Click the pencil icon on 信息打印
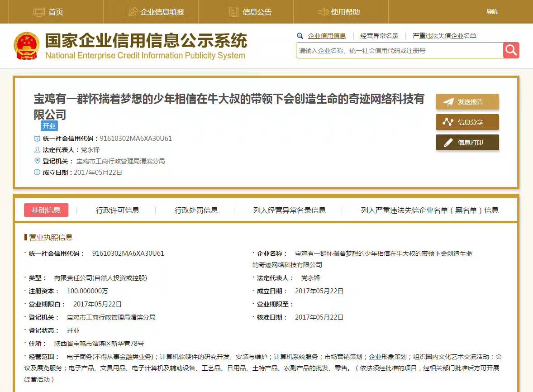533x392 pixels. pyautogui.click(x=448, y=143)
